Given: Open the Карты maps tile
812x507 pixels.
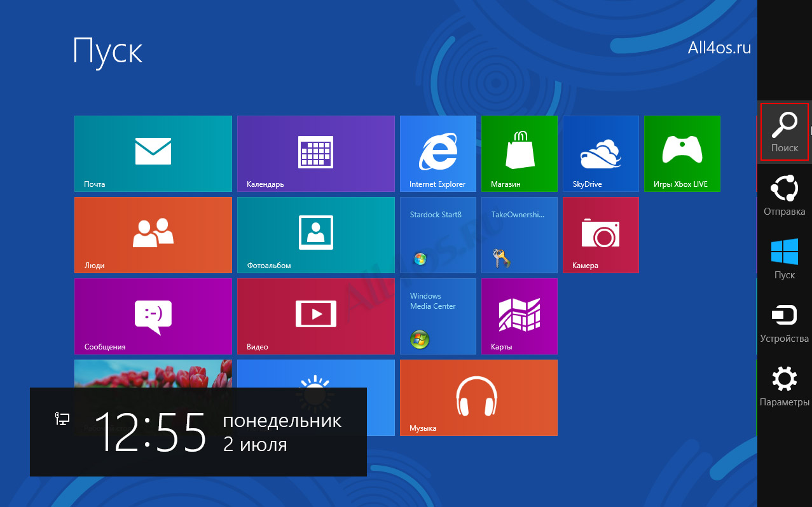Looking at the screenshot, I should (x=520, y=316).
